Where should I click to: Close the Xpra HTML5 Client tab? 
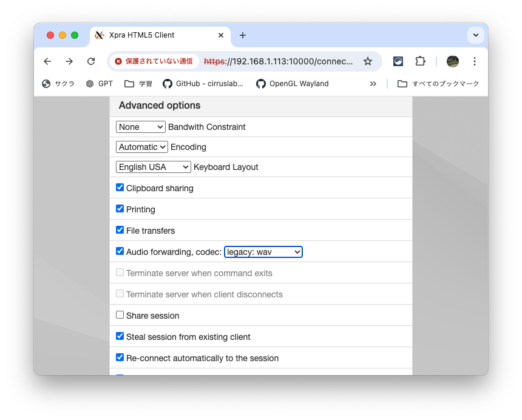tap(221, 35)
